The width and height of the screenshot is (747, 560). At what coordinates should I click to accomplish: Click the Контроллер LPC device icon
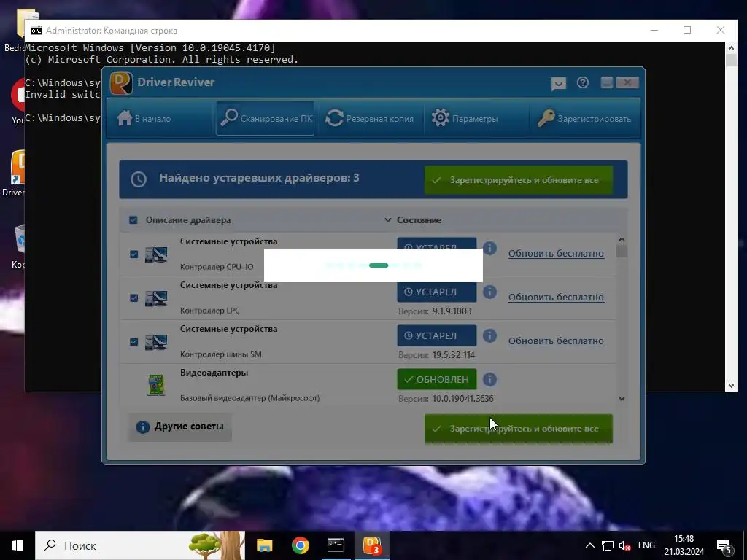pyautogui.click(x=156, y=298)
